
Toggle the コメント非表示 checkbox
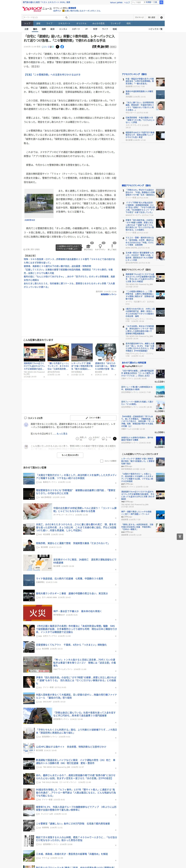[x=102, y=461]
